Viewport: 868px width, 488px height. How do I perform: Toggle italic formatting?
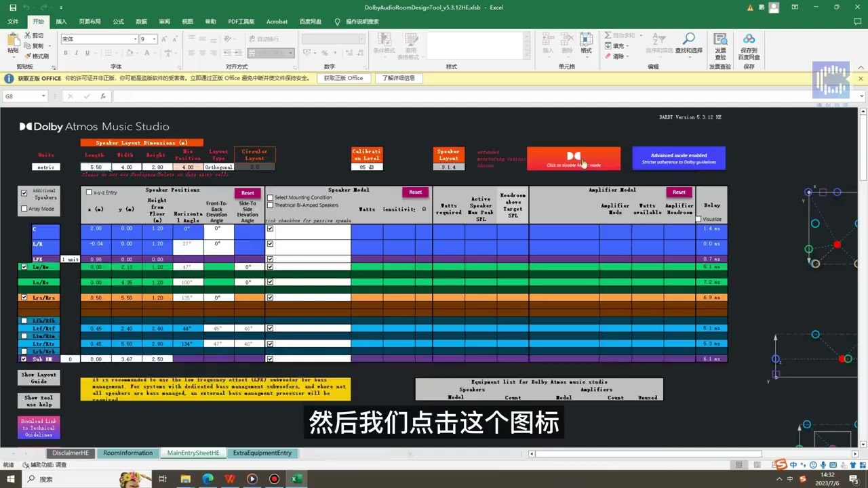point(77,53)
